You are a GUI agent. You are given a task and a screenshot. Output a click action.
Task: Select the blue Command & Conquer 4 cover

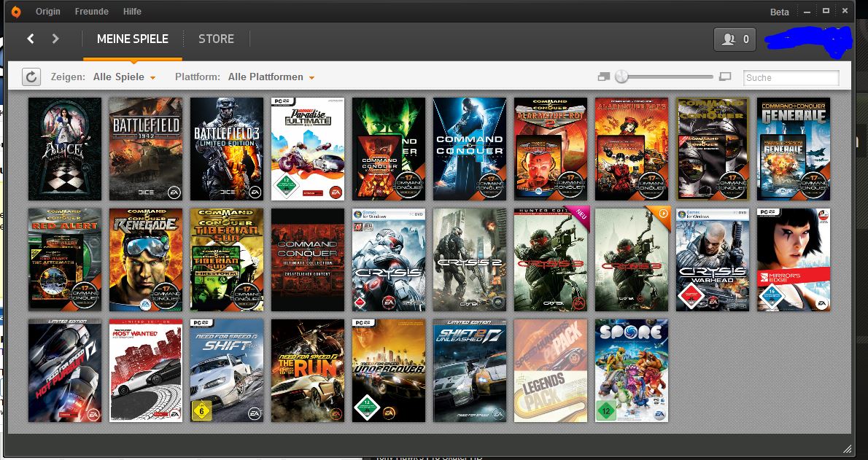pyautogui.click(x=470, y=149)
